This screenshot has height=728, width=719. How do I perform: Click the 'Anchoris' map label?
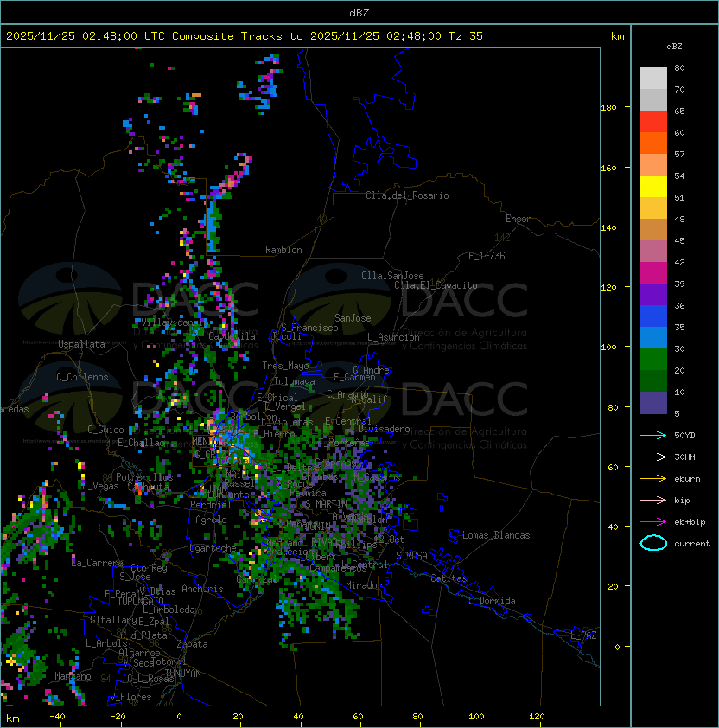202,589
